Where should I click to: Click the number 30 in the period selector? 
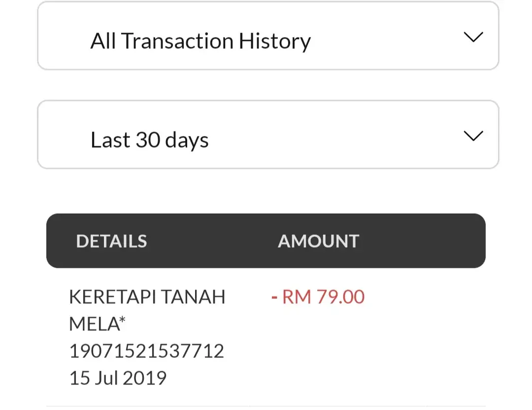pos(147,140)
